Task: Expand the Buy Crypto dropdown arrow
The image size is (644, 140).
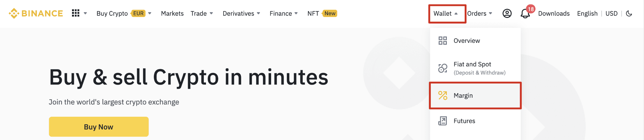Action: click(150, 13)
